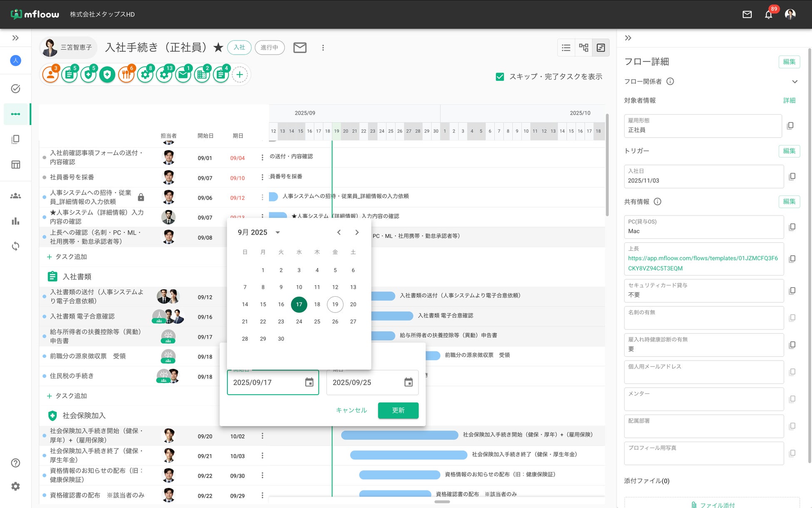812x508 pixels.
Task: Select day 24 in the calendar
Action: 299,321
